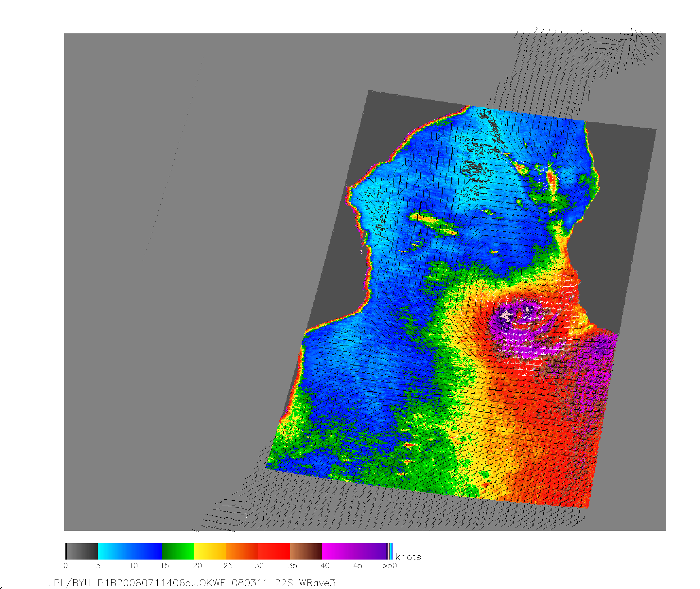Click the brown 35-40 knots legend segment
Screen dimensions: 700x589
click(306, 551)
